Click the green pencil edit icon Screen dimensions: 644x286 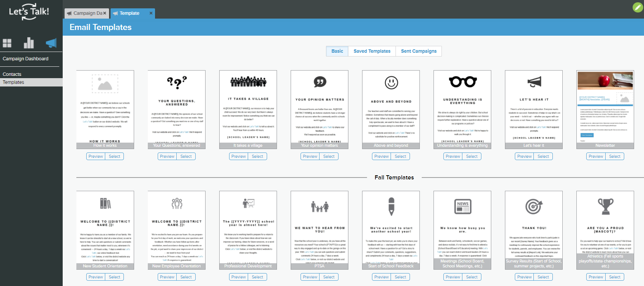pos(637,7)
